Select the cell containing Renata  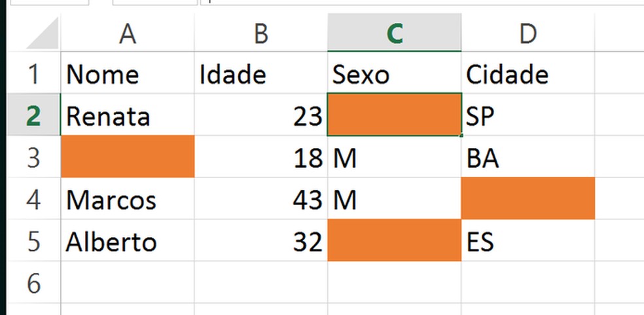(128, 117)
